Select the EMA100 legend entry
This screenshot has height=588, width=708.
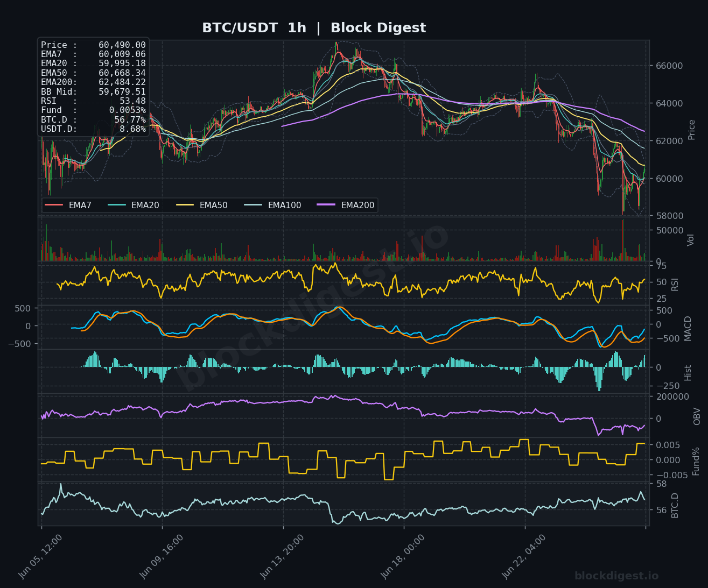pos(272,206)
